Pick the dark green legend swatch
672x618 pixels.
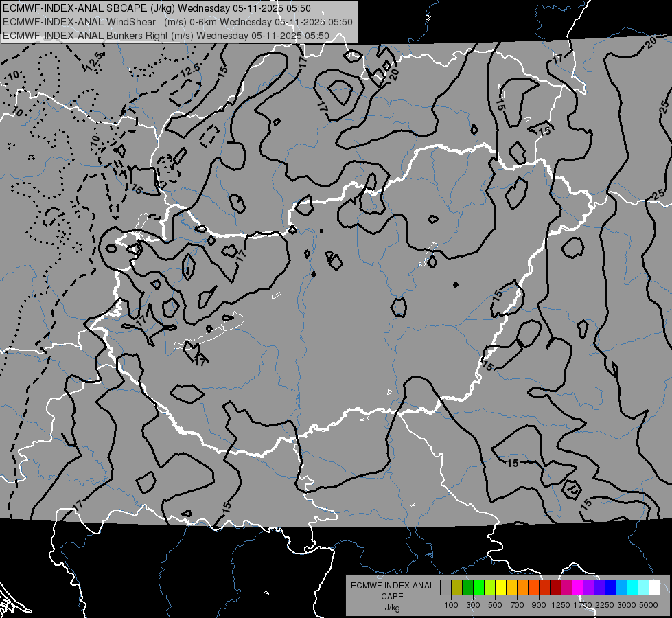coord(467,588)
